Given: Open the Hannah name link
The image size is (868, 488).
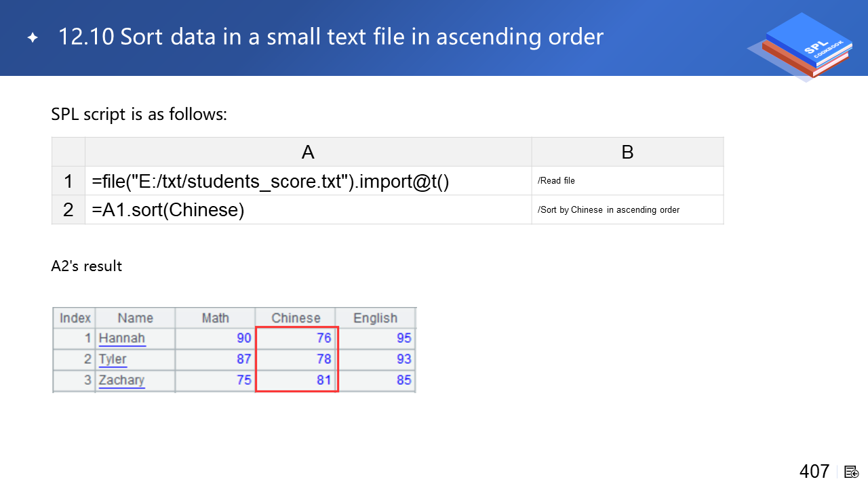Looking at the screenshot, I should coord(122,338).
